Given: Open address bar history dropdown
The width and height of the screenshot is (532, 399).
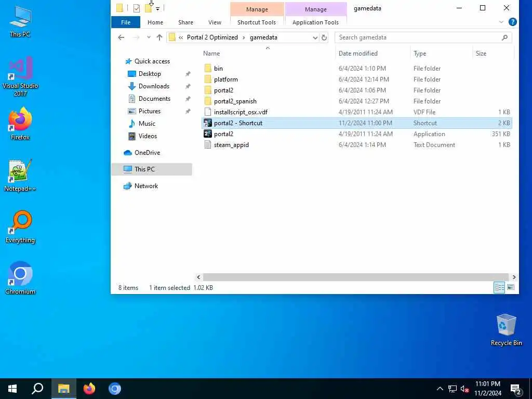Looking at the screenshot, I should point(315,37).
